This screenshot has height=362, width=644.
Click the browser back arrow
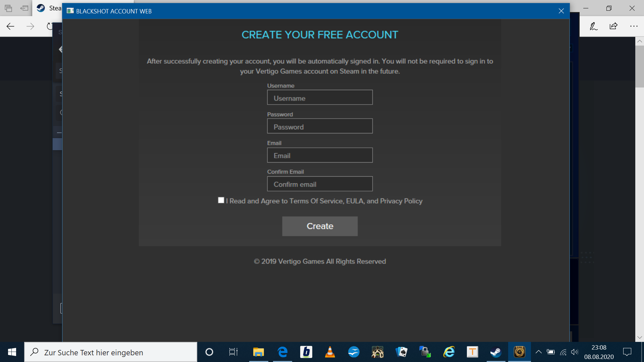click(10, 26)
